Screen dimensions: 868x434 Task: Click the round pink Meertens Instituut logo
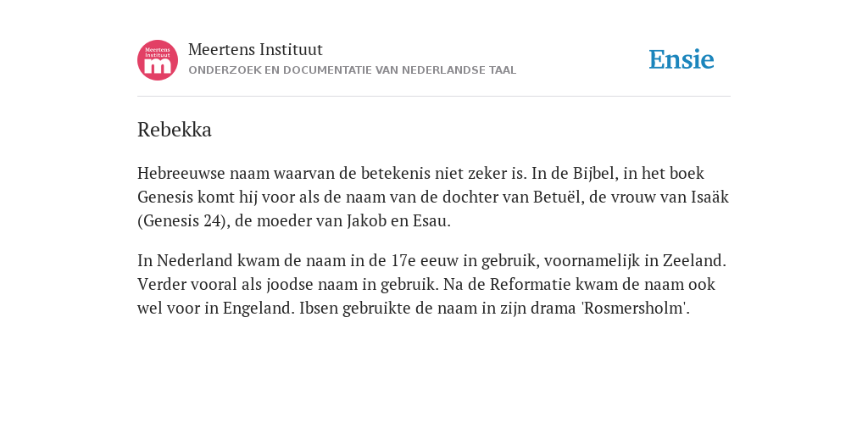coord(158,60)
